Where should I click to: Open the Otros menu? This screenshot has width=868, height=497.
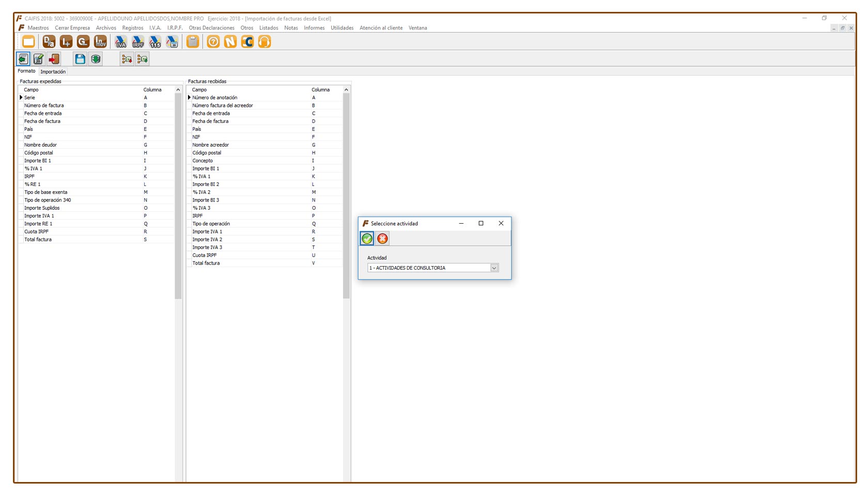tap(247, 28)
